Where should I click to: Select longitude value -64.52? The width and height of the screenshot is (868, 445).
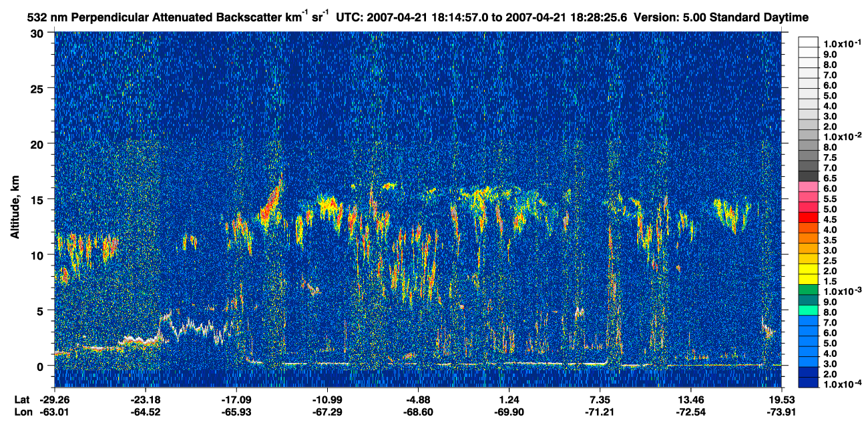point(145,412)
